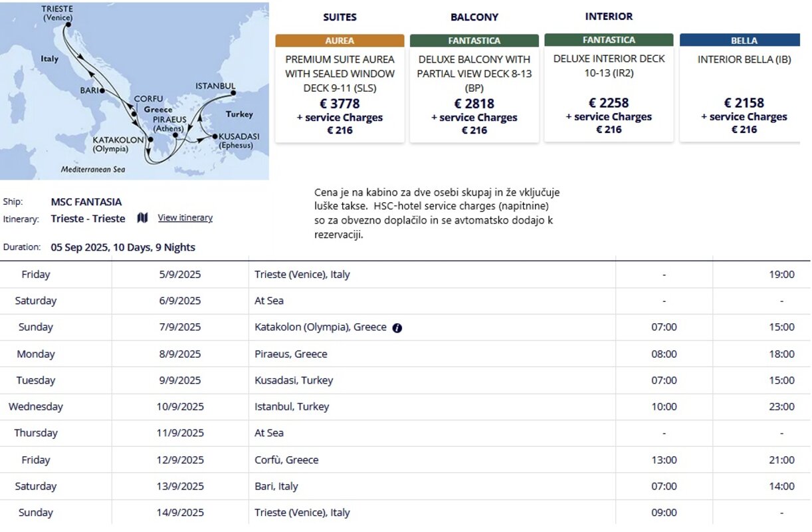Click the Slovenian price note paragraph
The image size is (812, 532).
(x=437, y=213)
